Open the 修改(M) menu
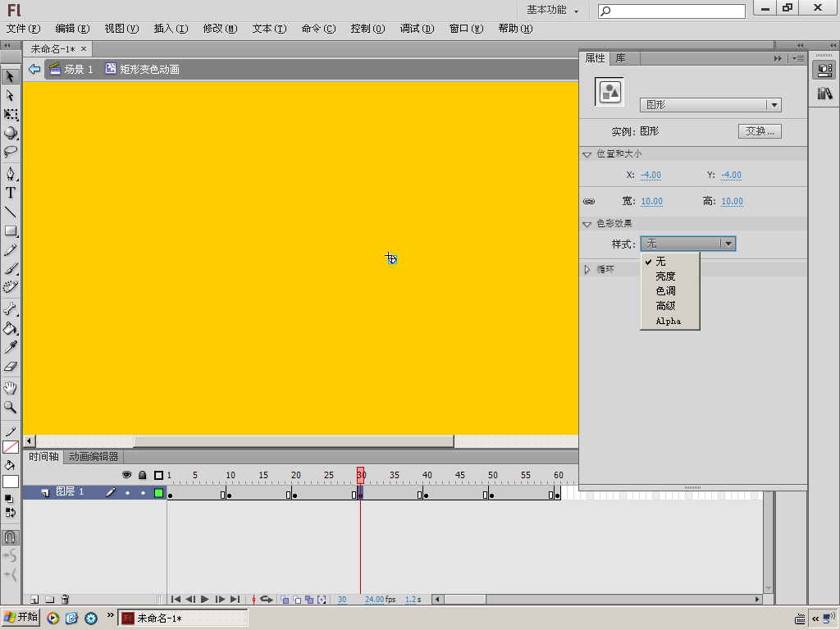Screen dimensions: 840x630 pyautogui.click(x=220, y=29)
